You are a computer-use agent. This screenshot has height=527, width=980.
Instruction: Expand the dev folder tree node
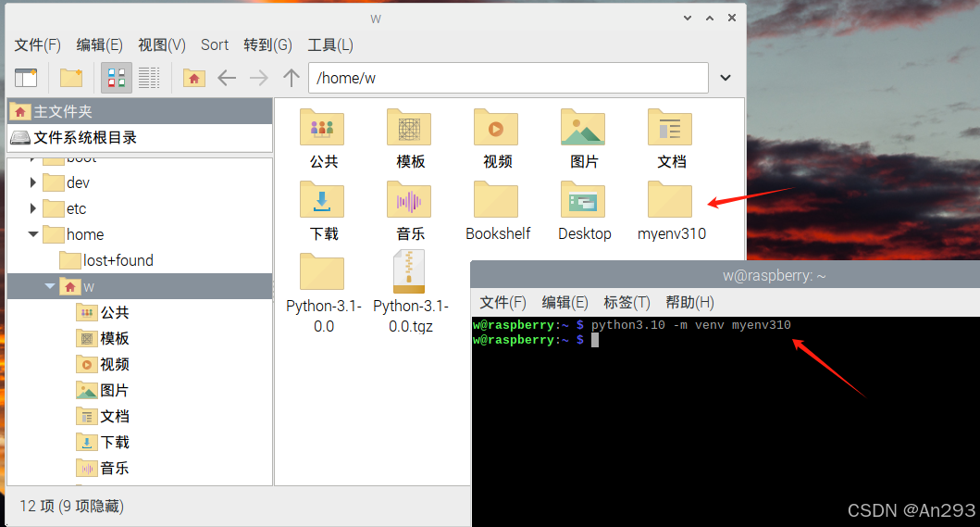[32, 182]
